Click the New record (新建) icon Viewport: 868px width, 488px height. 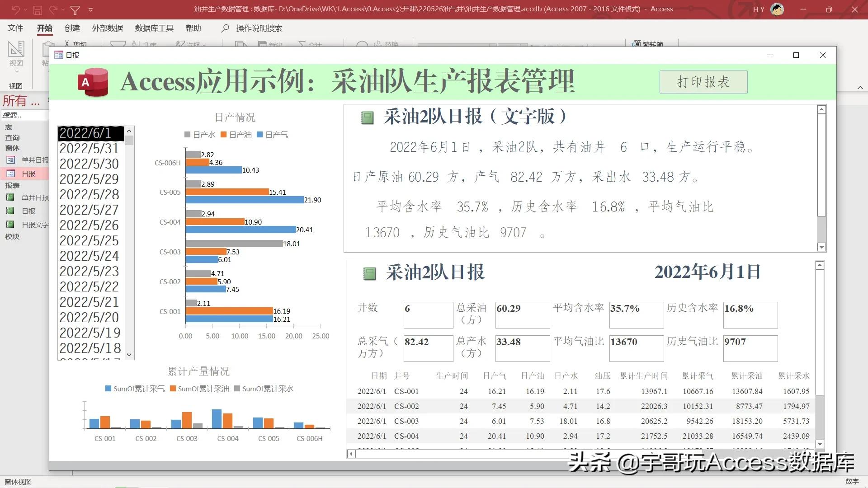(x=262, y=44)
